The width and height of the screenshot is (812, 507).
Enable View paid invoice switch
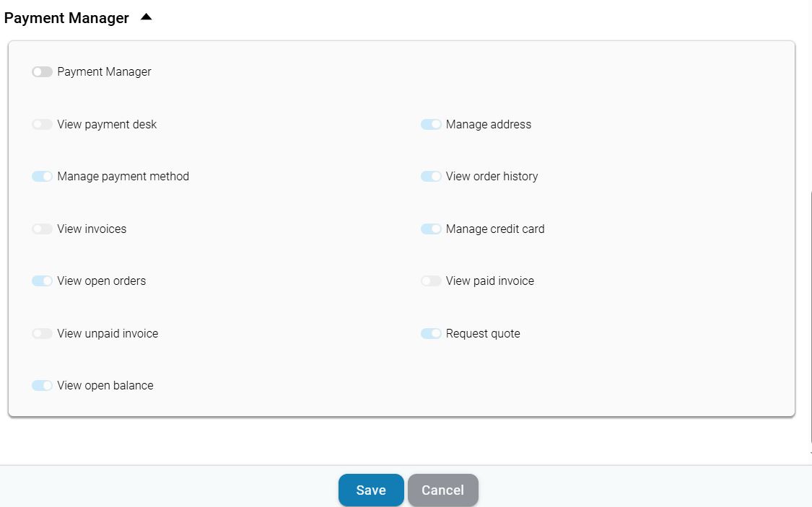point(431,281)
